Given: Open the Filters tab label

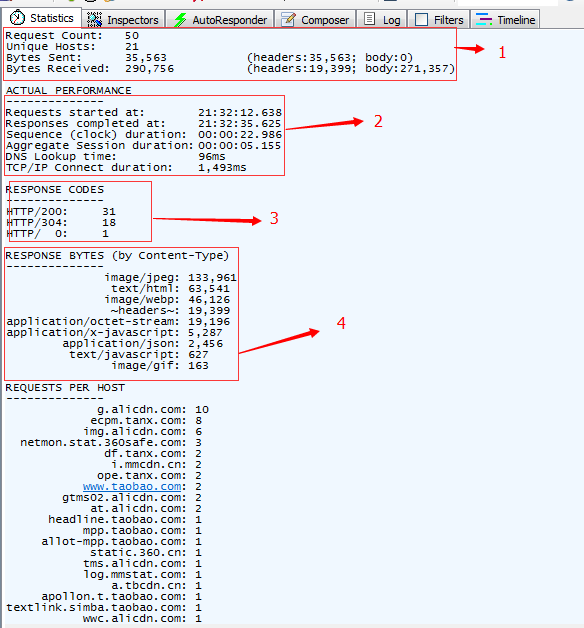Looking at the screenshot, I should (x=449, y=20).
